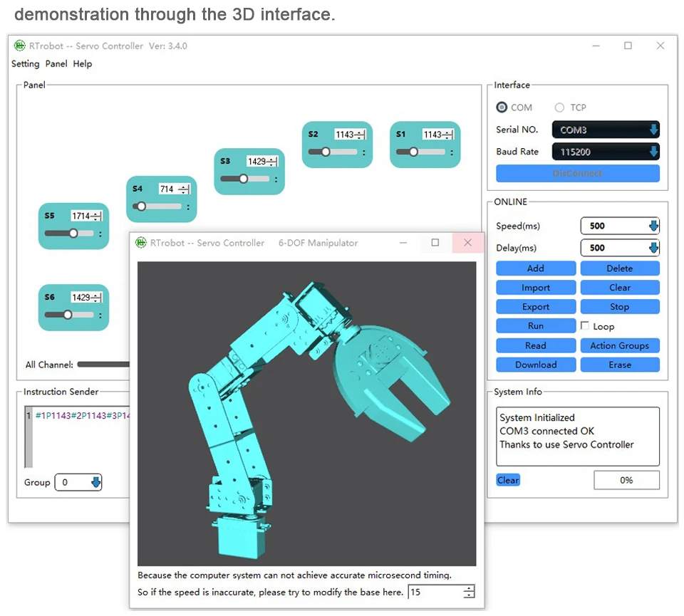Open Action Groups

point(620,345)
